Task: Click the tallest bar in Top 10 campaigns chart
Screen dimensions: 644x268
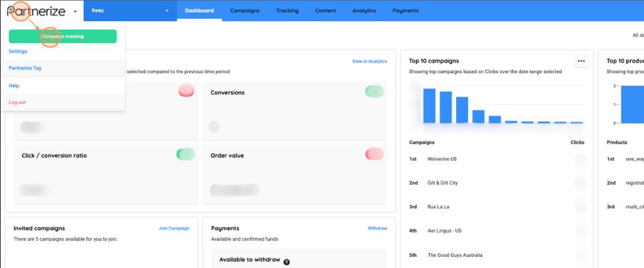Action: click(429, 105)
